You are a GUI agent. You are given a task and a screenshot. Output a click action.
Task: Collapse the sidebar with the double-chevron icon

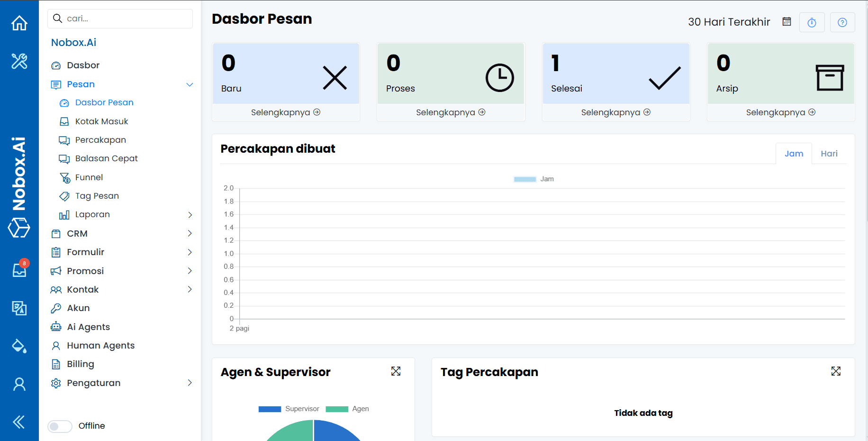click(x=19, y=422)
